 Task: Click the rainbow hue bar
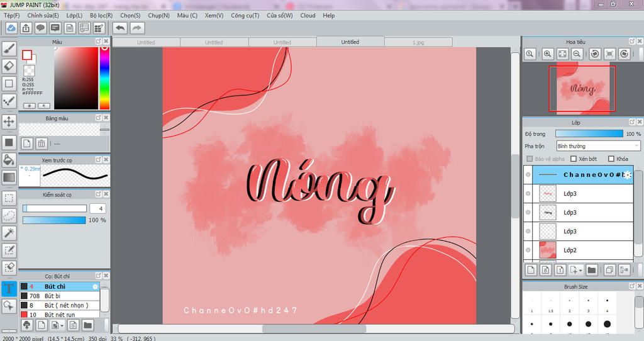click(x=105, y=77)
